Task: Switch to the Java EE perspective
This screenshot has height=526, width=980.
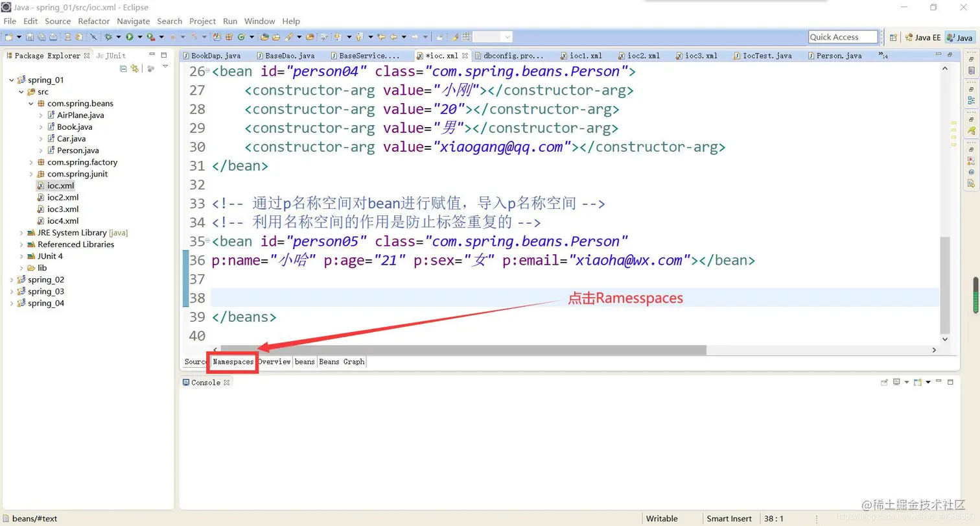Action: (x=922, y=38)
